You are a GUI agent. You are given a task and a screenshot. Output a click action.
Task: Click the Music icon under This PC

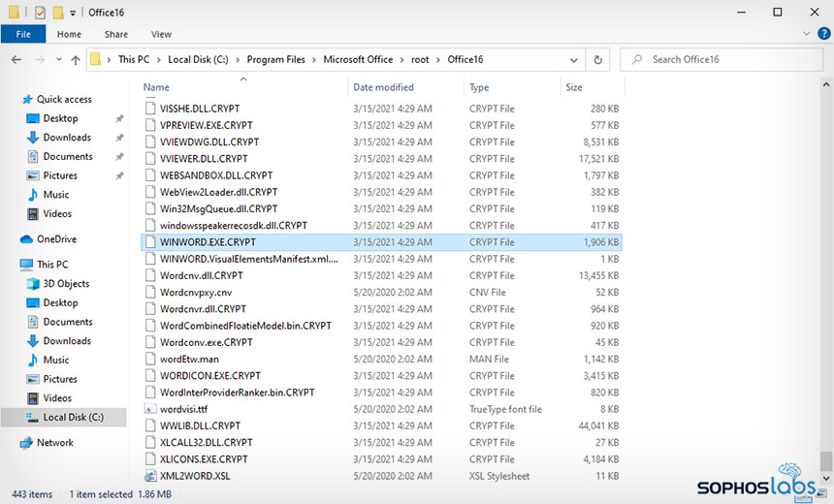pos(33,360)
